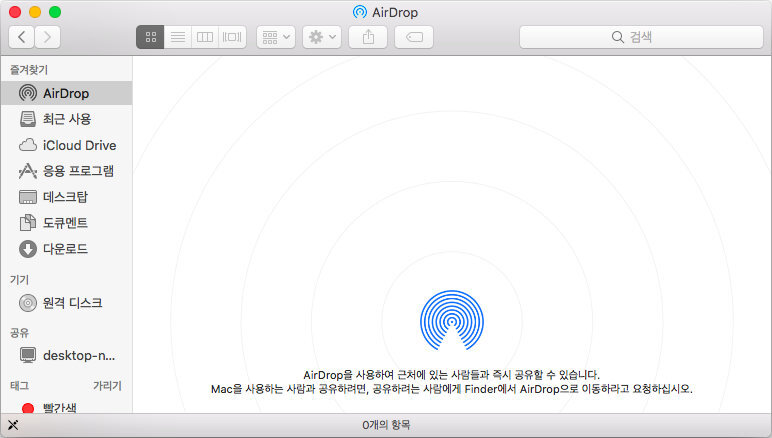Image resolution: width=772 pixels, height=438 pixels.
Task: Open shared computer desktop-n...
Action: pyautogui.click(x=66, y=355)
